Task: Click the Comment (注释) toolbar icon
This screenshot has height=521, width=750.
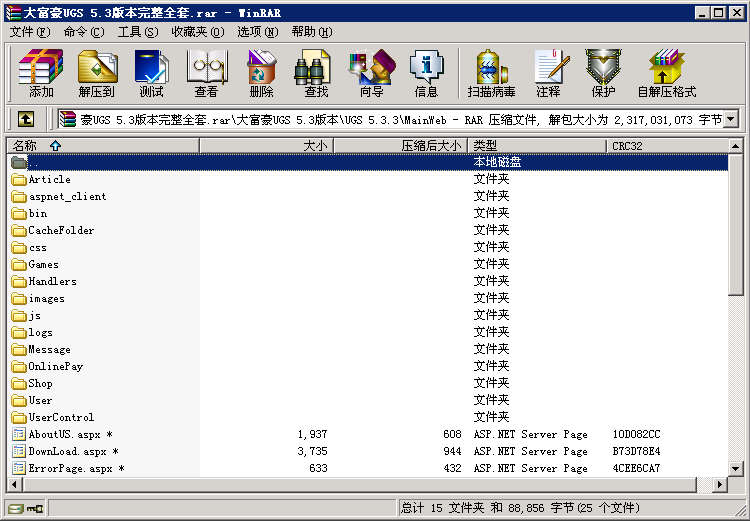Action: pos(548,72)
